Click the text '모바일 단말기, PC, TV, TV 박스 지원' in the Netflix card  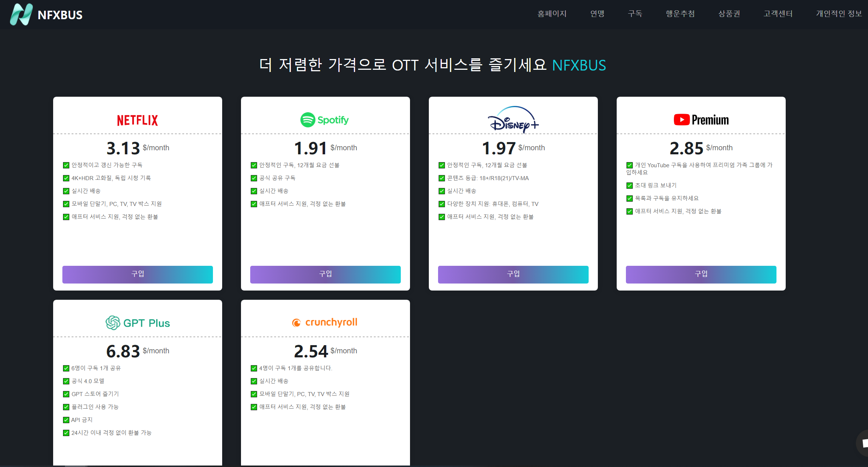click(117, 204)
